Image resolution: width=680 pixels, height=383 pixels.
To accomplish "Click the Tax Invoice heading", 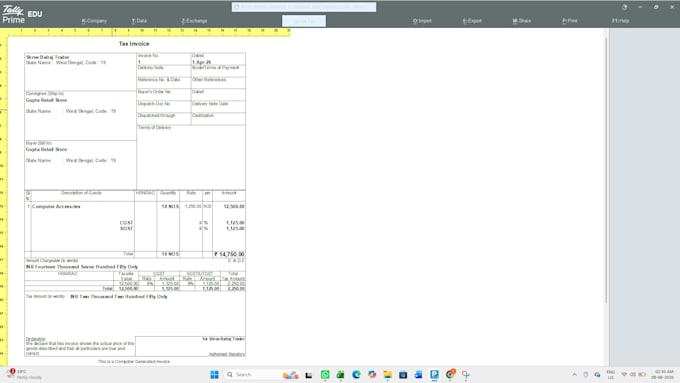I will (134, 44).
